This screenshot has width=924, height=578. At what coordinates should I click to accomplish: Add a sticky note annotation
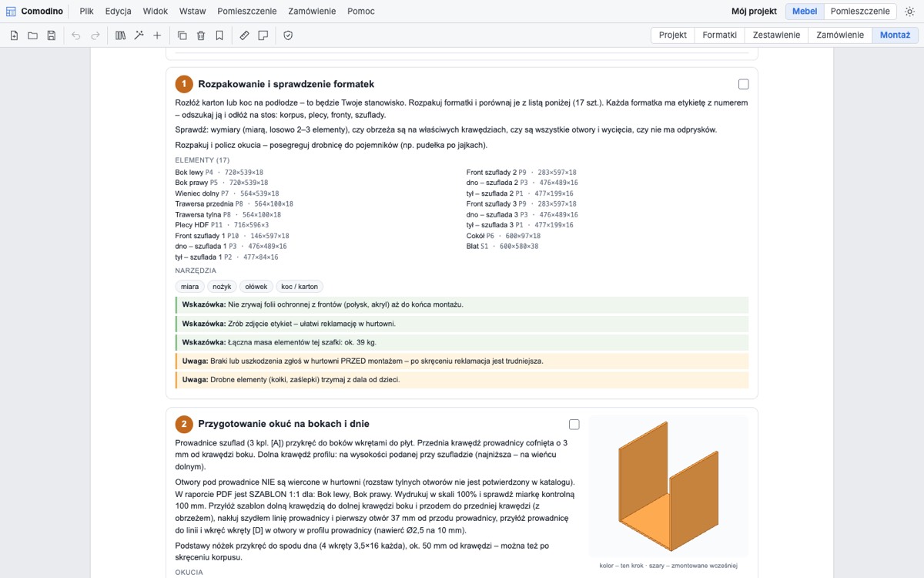point(263,35)
